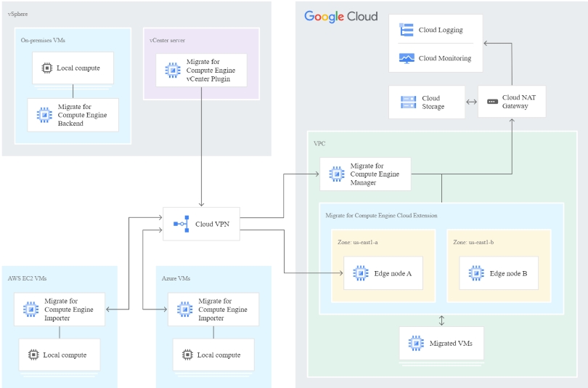Click the Azure Local compute box
This screenshot has height=388, width=588.
[x=213, y=355]
